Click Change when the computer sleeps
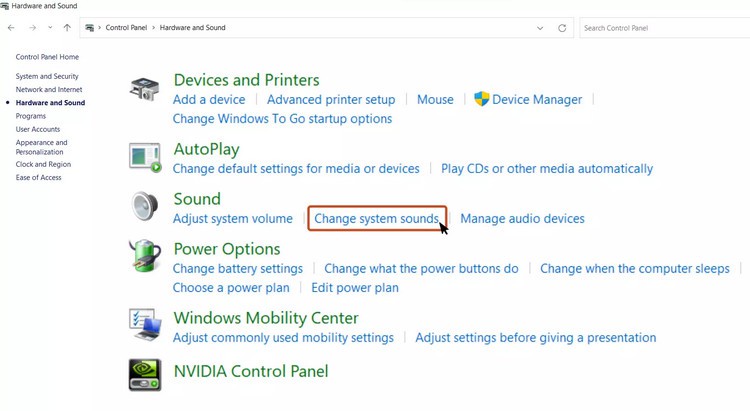This screenshot has height=411, width=750. [x=635, y=268]
